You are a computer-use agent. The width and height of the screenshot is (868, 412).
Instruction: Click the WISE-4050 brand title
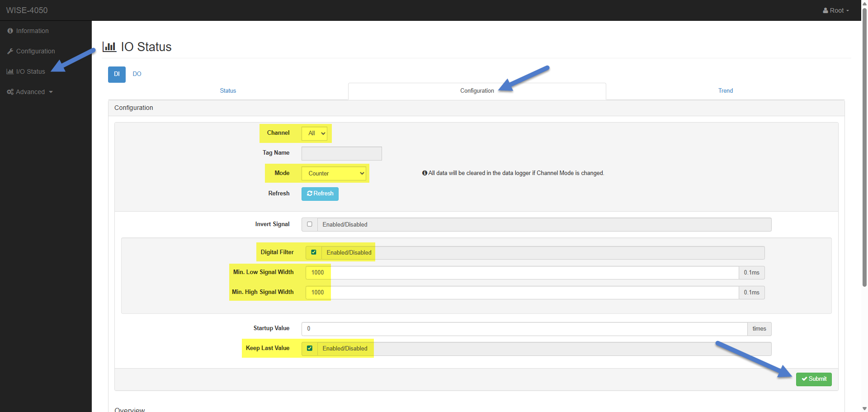pos(27,10)
